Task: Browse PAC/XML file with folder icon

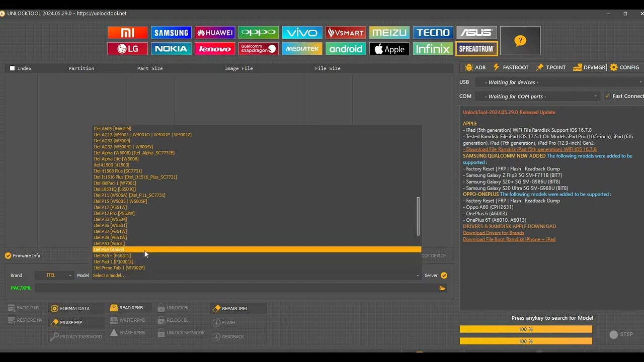Action: click(x=442, y=288)
